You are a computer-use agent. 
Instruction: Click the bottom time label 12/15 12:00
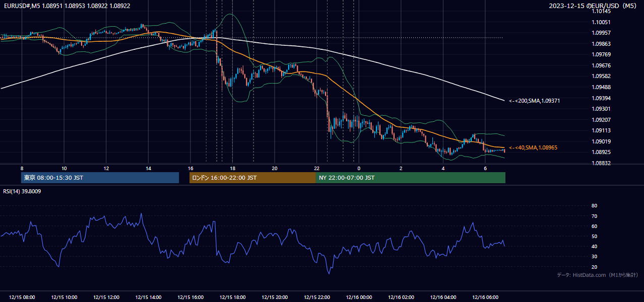pos(106,297)
